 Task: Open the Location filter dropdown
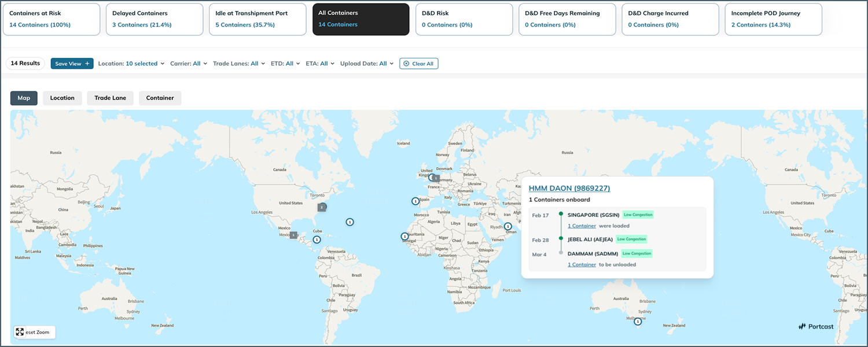coord(131,64)
